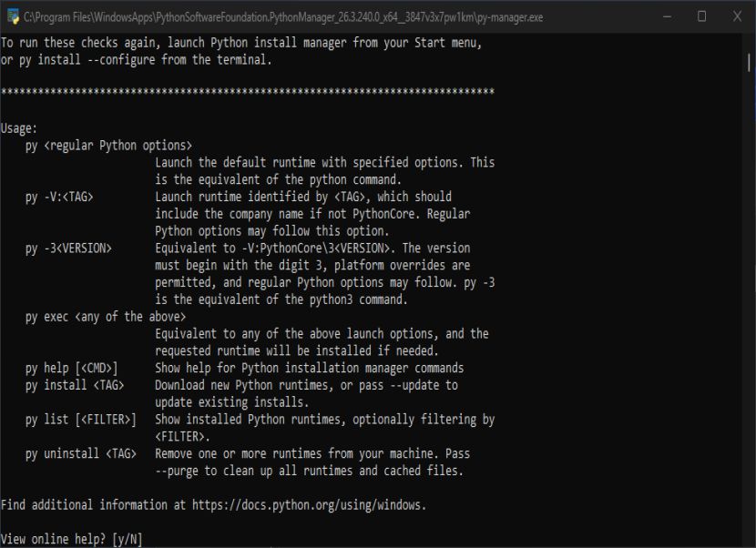Click the standalone '<FILTER>.' line
The width and height of the screenshot is (756, 548).
pyautogui.click(x=183, y=437)
